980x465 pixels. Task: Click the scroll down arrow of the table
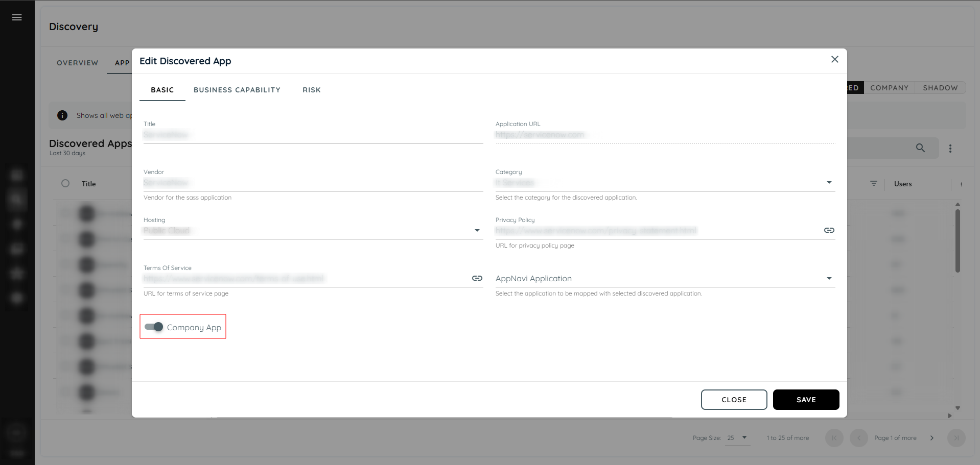coord(958,408)
